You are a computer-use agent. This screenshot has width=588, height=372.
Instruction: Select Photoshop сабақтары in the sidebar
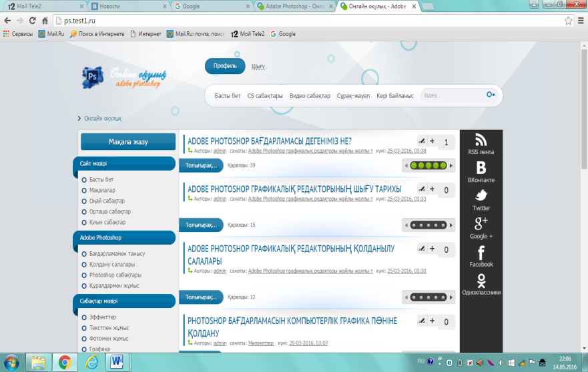click(115, 275)
